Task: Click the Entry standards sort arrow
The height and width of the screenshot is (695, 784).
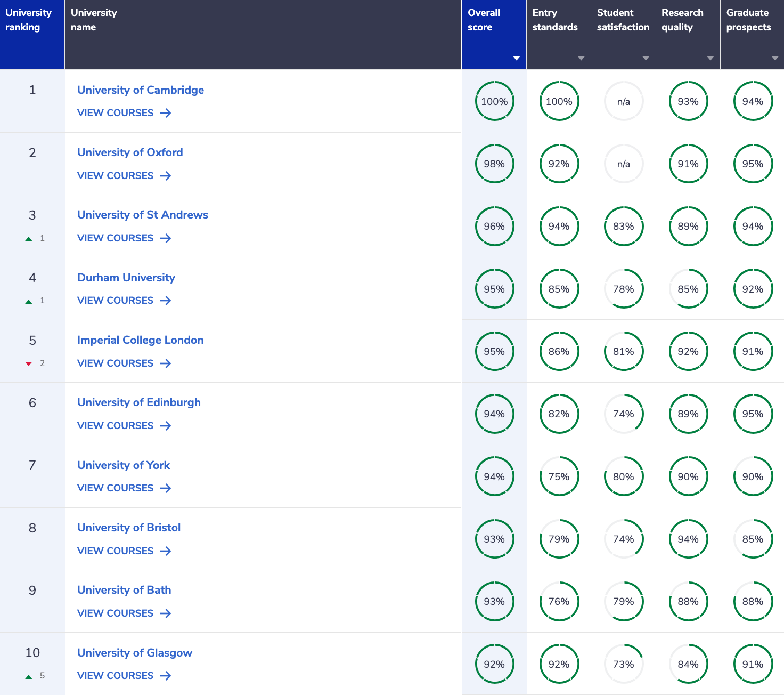Action: tap(581, 58)
